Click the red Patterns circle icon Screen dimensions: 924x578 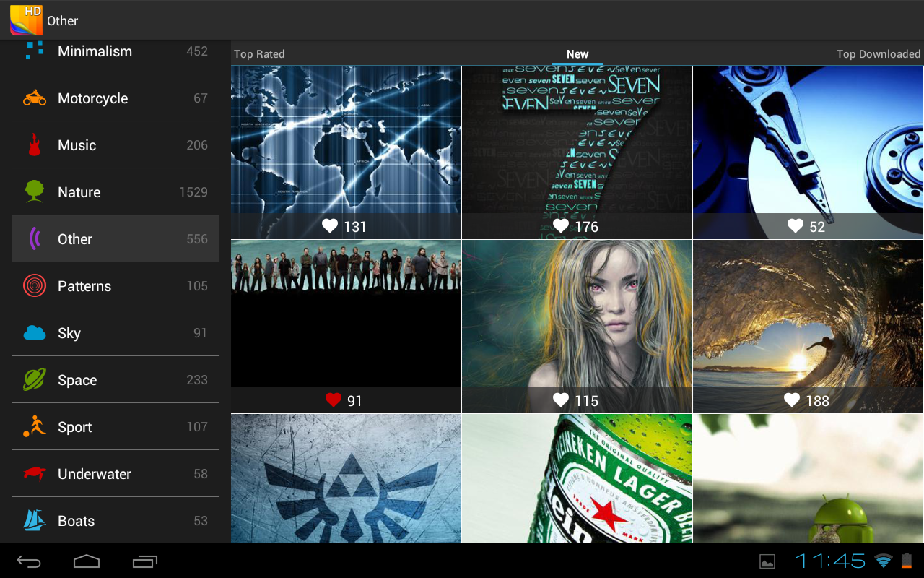point(35,286)
